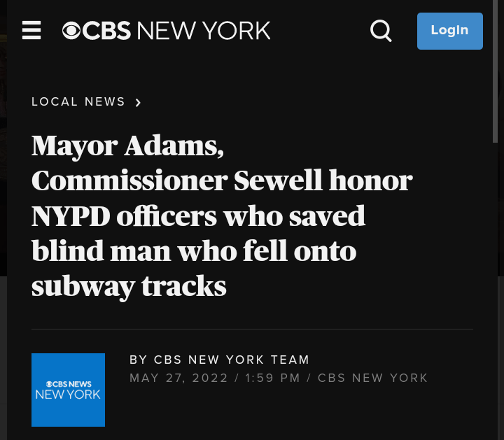Open search with the magnifier icon
This screenshot has width=504, height=440.
coord(381,31)
